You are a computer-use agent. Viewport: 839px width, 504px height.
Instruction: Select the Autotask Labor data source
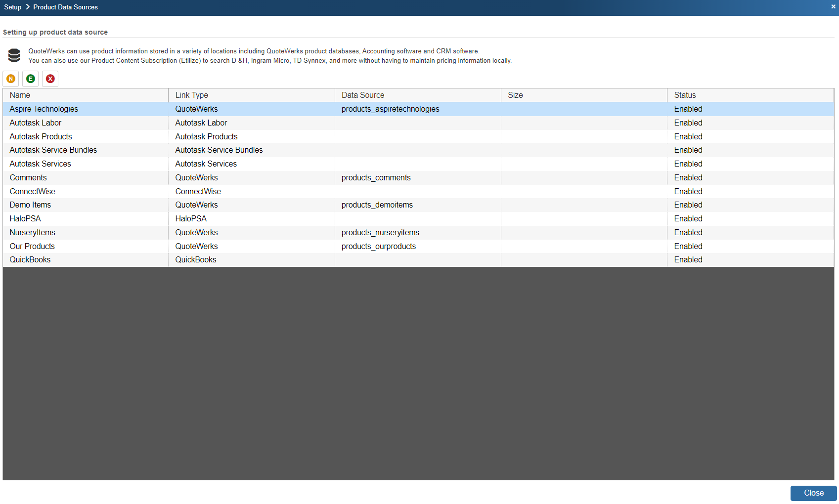36,123
